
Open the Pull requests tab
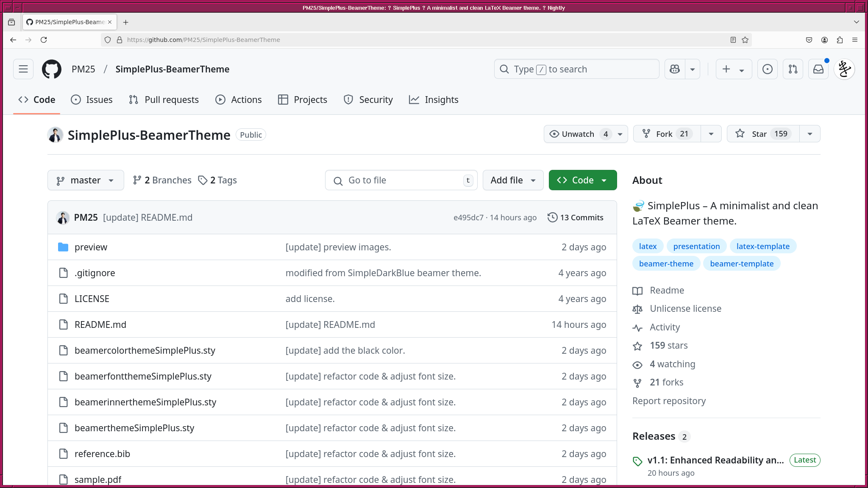click(x=163, y=100)
